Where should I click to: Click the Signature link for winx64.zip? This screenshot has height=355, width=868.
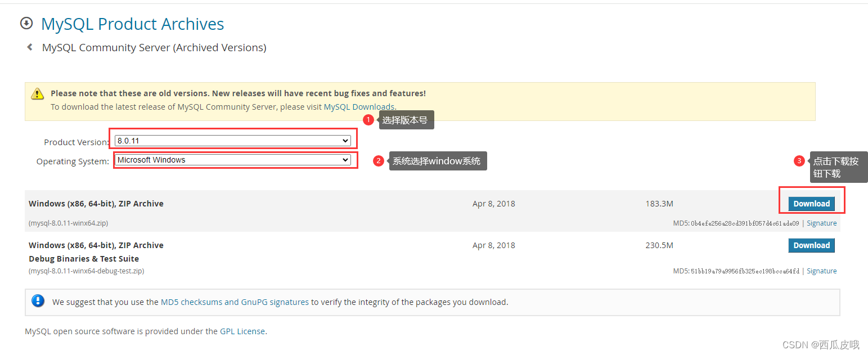[821, 223]
